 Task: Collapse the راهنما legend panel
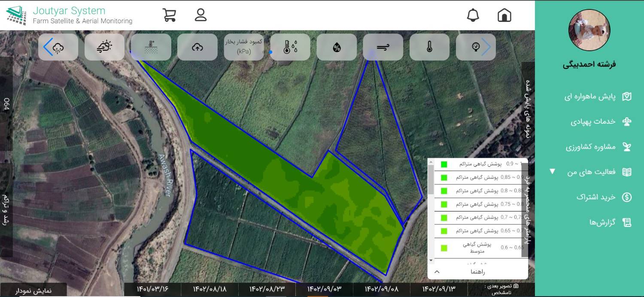point(437,272)
